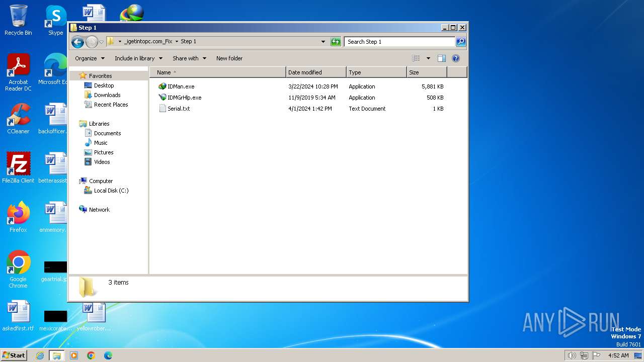
Task: Click Step 1 segment in address path
Action: pos(188,42)
